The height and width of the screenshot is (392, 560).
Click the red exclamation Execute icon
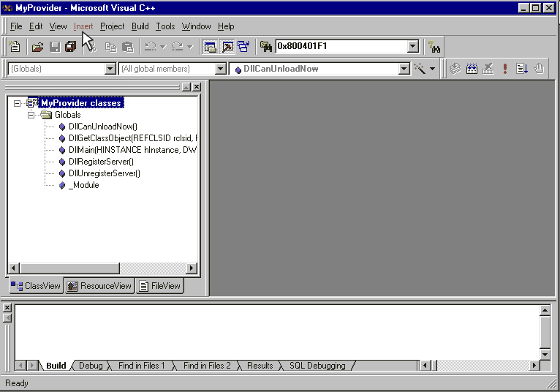pos(505,68)
